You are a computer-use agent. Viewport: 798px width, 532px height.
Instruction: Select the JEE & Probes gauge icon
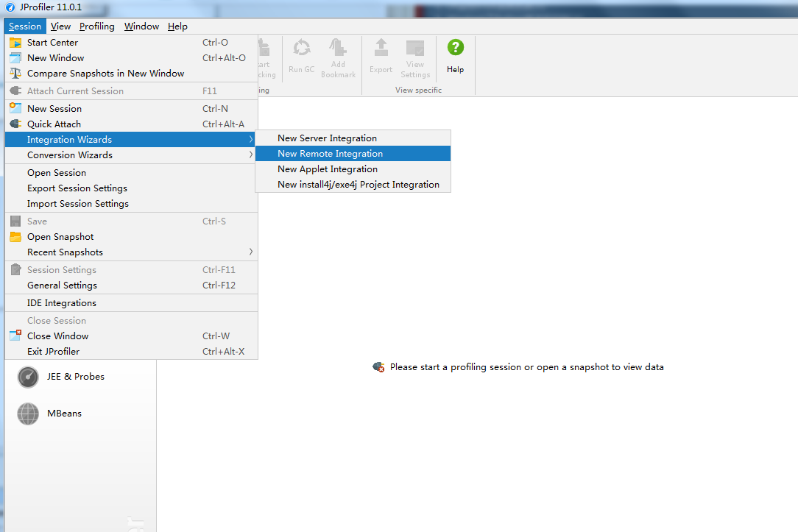pos(28,377)
